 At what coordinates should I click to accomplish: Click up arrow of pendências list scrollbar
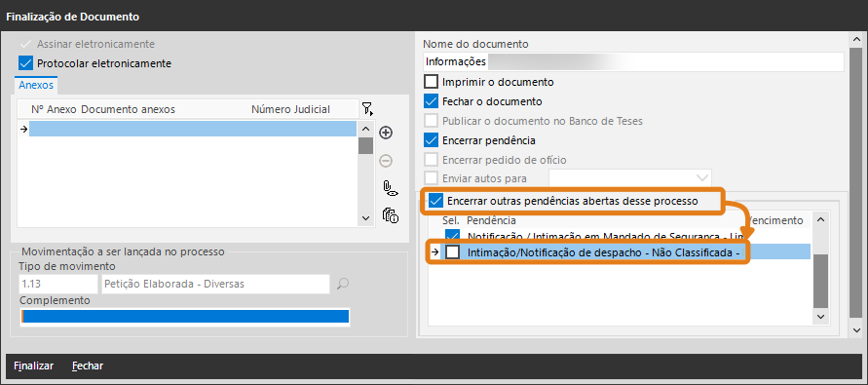(821, 219)
